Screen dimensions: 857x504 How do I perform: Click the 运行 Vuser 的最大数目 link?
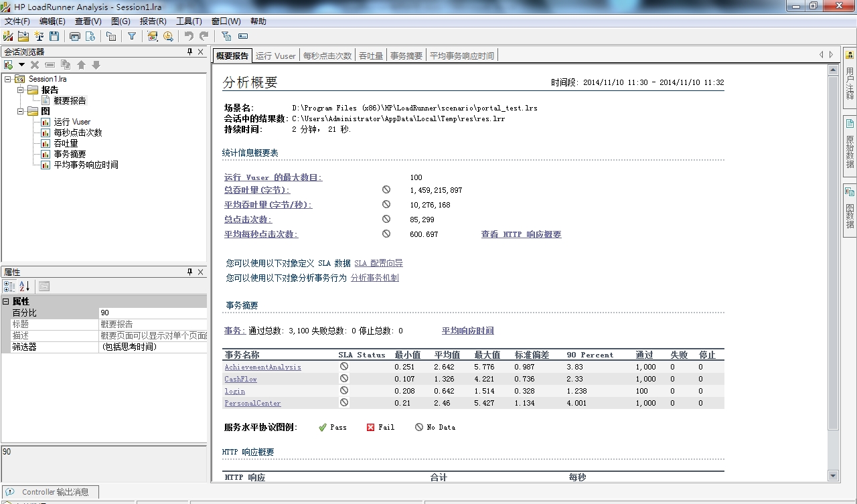point(273,177)
